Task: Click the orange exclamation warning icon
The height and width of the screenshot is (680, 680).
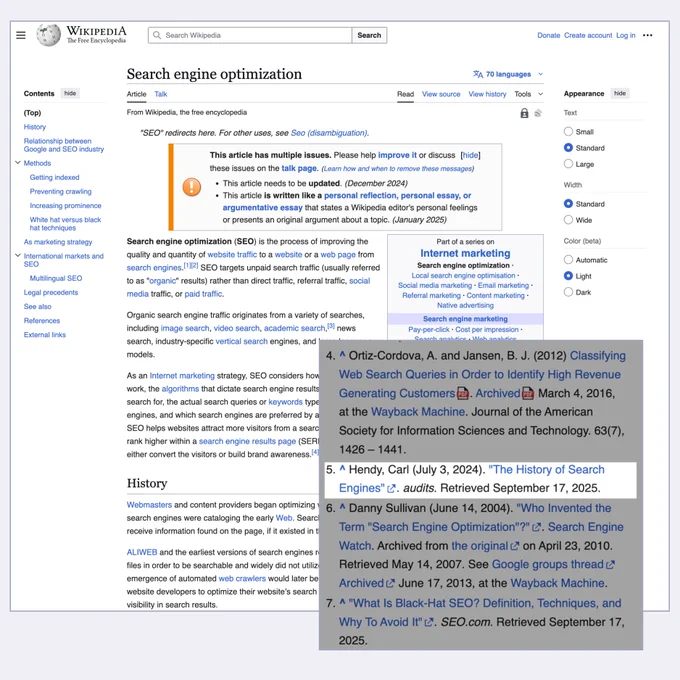Action: (x=192, y=187)
